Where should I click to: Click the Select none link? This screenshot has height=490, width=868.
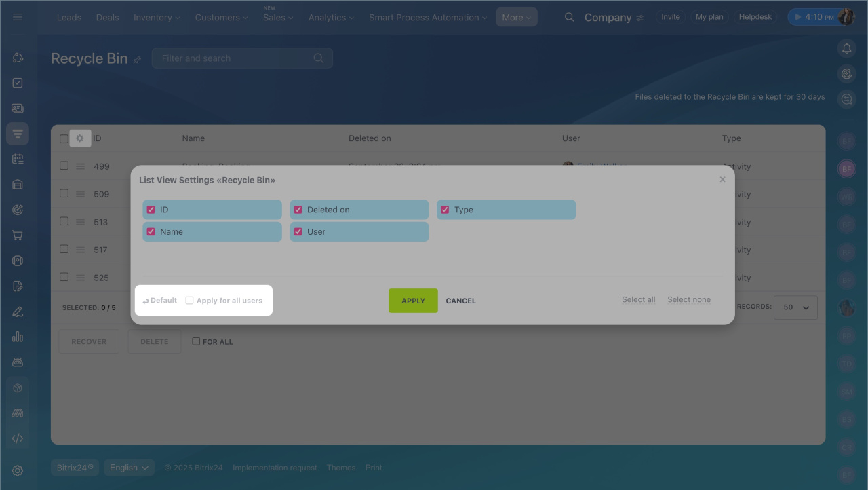tap(689, 300)
